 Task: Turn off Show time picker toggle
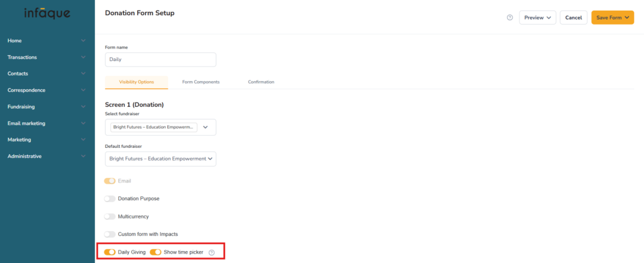click(155, 252)
